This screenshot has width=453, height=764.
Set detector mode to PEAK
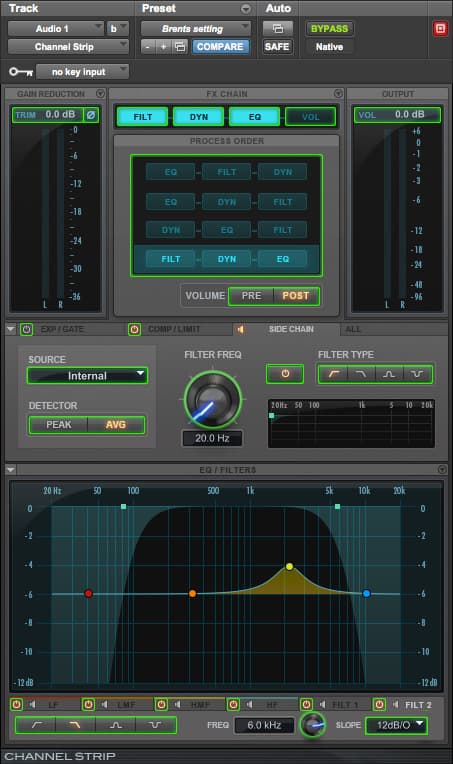(59, 425)
